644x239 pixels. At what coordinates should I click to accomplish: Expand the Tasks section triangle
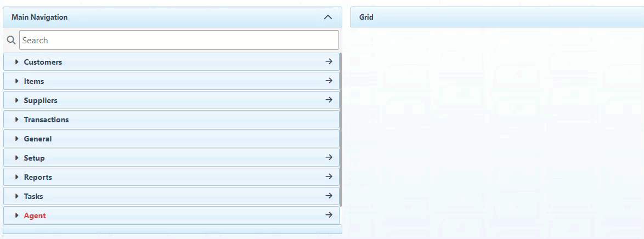17,196
